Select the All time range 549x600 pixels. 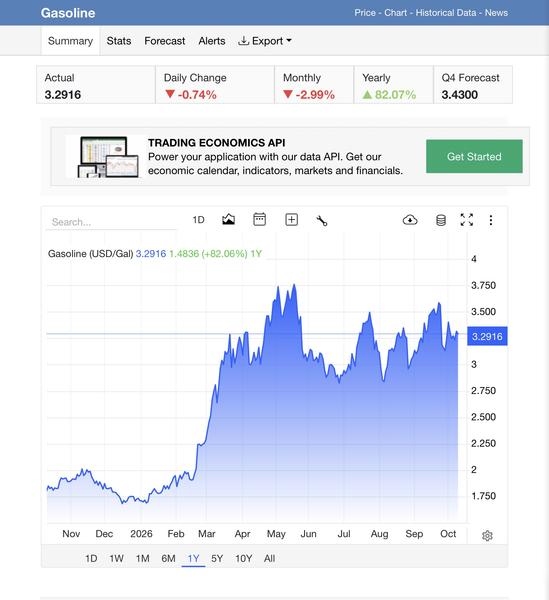pos(269,558)
